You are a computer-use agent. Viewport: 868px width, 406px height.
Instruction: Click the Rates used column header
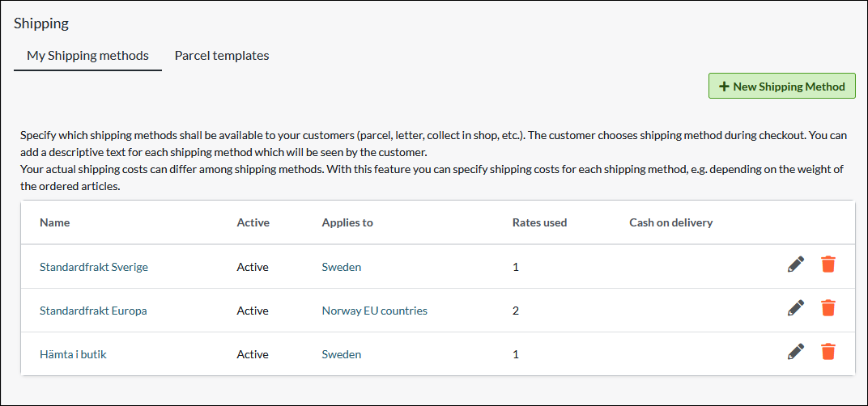[x=539, y=222]
